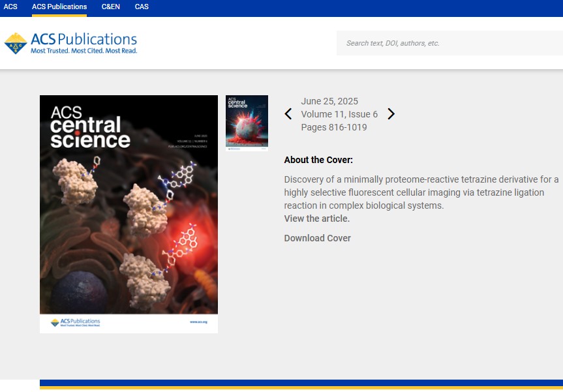This screenshot has width=563, height=392.
Task: Open the large ACS Central Science cover image
Action: point(129,214)
